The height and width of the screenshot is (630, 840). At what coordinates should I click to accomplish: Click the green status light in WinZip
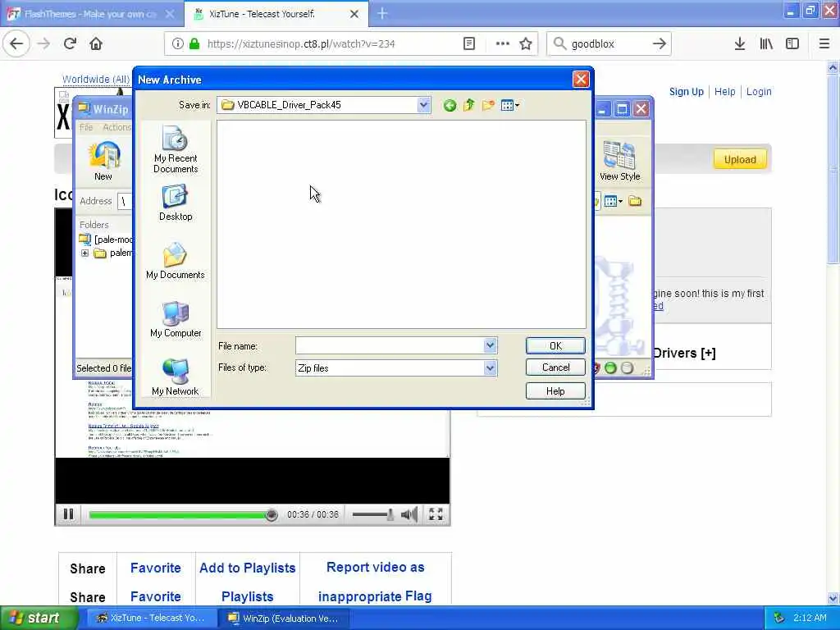click(610, 368)
